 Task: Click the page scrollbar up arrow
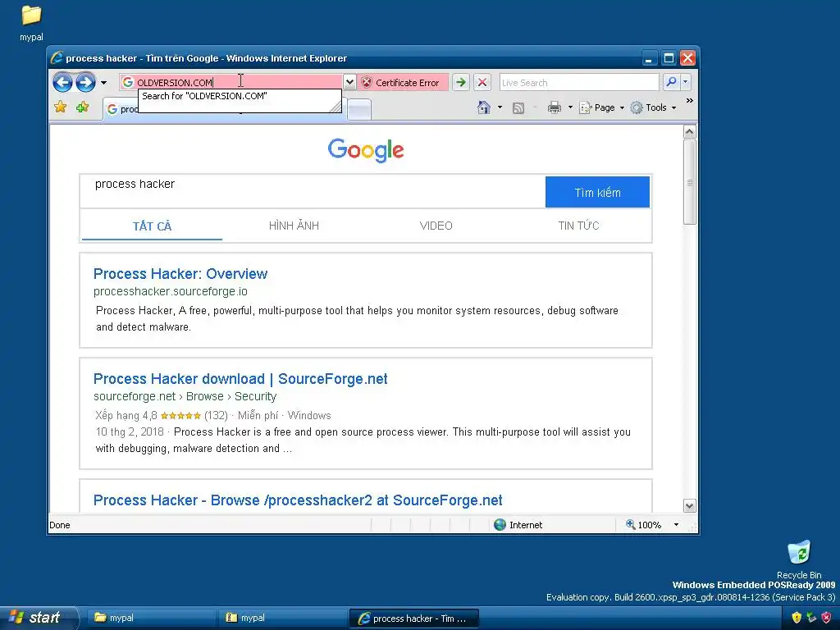point(689,132)
